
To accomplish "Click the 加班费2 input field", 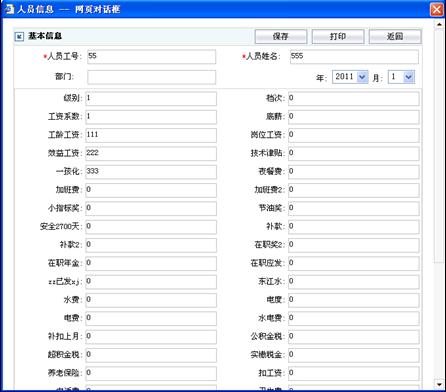I will [x=354, y=190].
